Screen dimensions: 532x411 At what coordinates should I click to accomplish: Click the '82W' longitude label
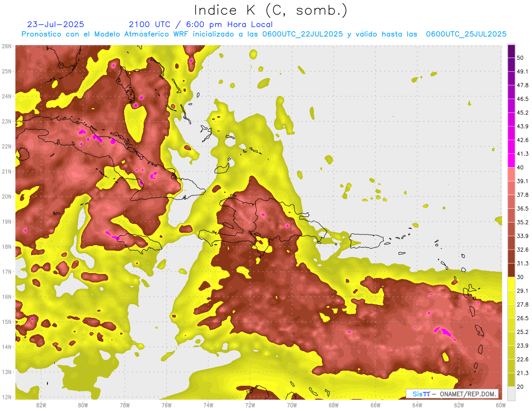coord(41,405)
